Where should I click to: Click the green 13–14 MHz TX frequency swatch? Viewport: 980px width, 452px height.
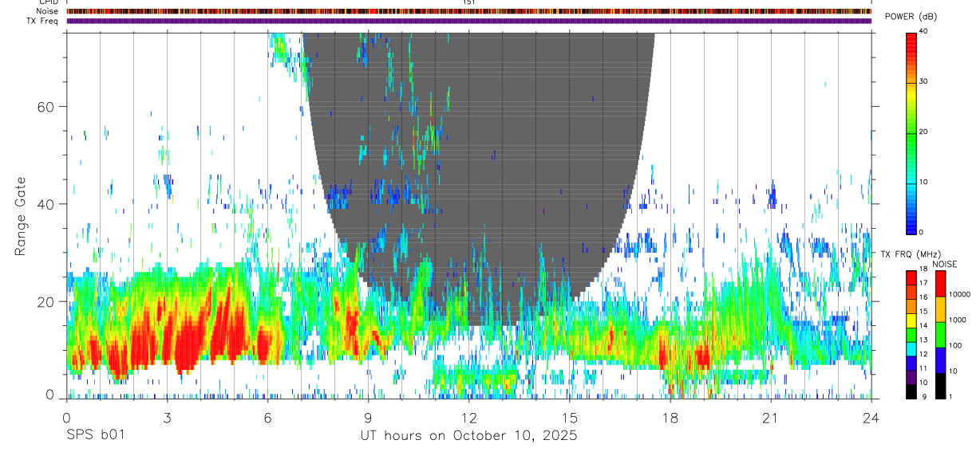(911, 333)
